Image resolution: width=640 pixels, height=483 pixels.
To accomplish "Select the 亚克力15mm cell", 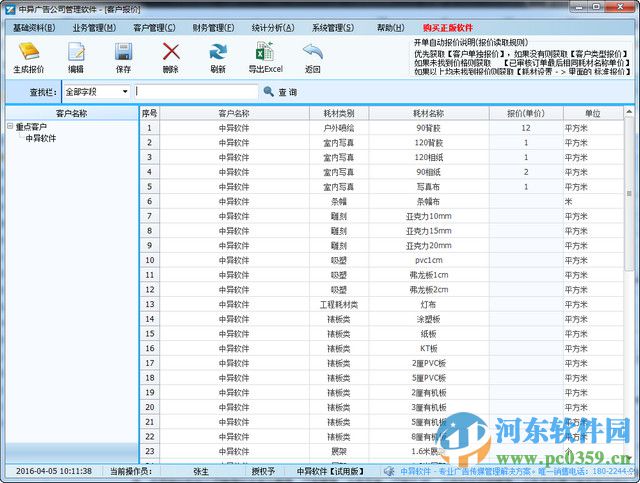I will coord(429,231).
